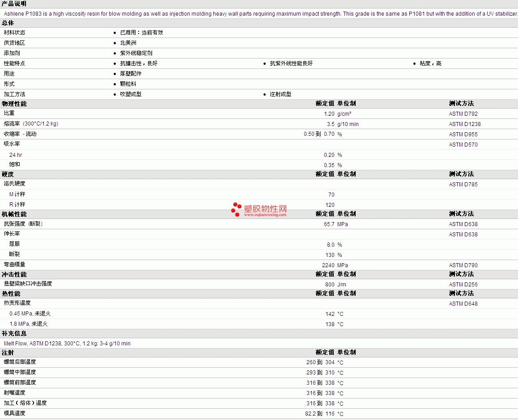This screenshot has height=420, width=518.
Task: Click the 螺筒前部温度 row label
Action: tap(20, 382)
